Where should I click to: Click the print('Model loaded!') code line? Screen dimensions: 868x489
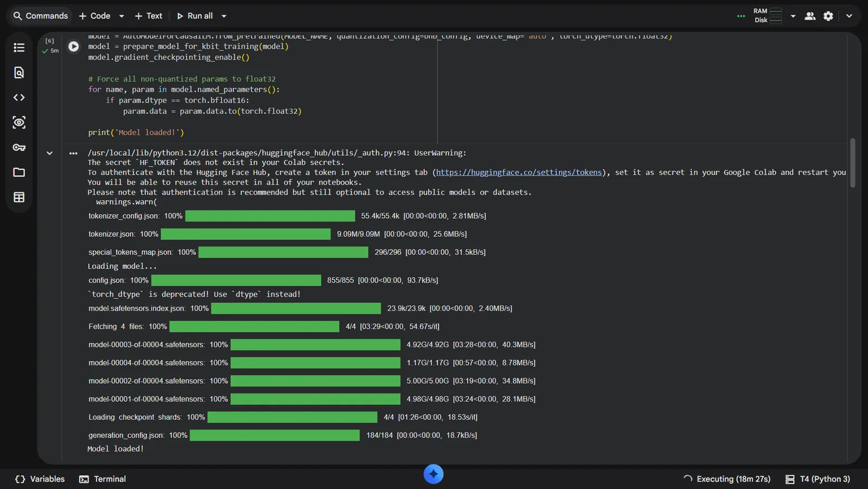tap(136, 132)
